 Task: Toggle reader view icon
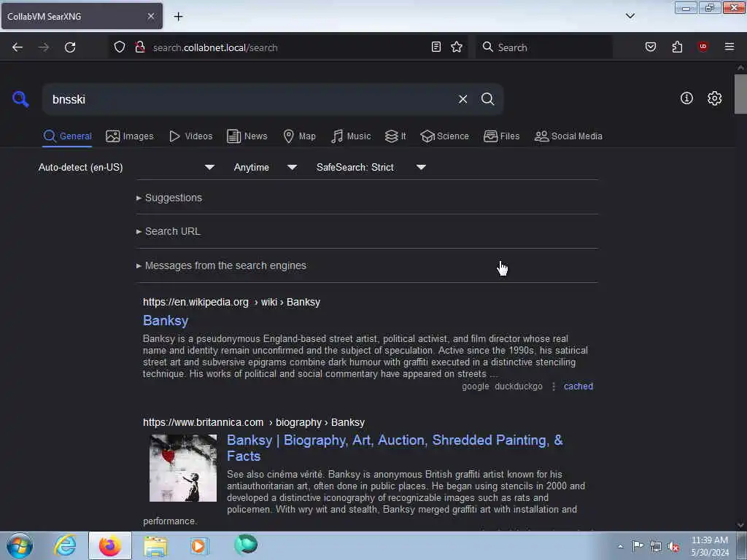(436, 47)
